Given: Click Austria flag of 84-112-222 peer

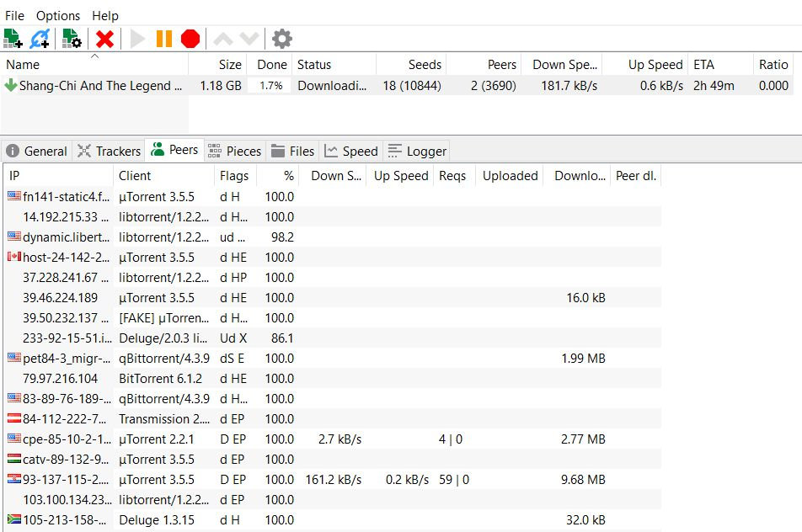Looking at the screenshot, I should (x=13, y=418).
